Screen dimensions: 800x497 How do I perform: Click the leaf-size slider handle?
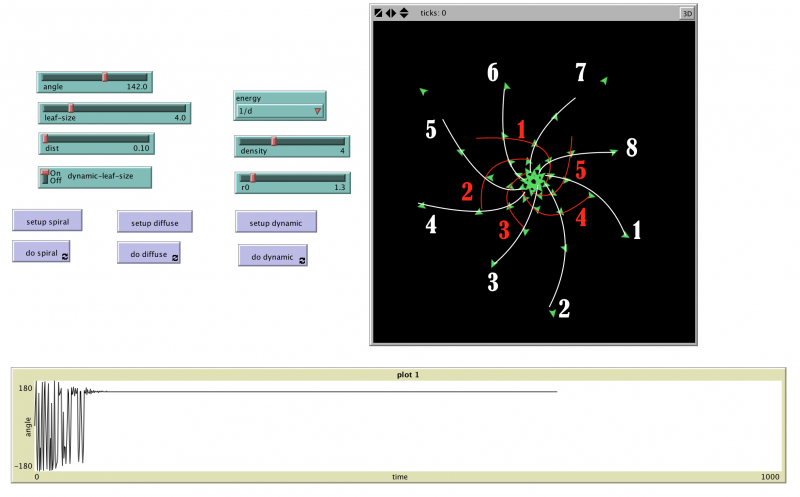tap(70, 107)
